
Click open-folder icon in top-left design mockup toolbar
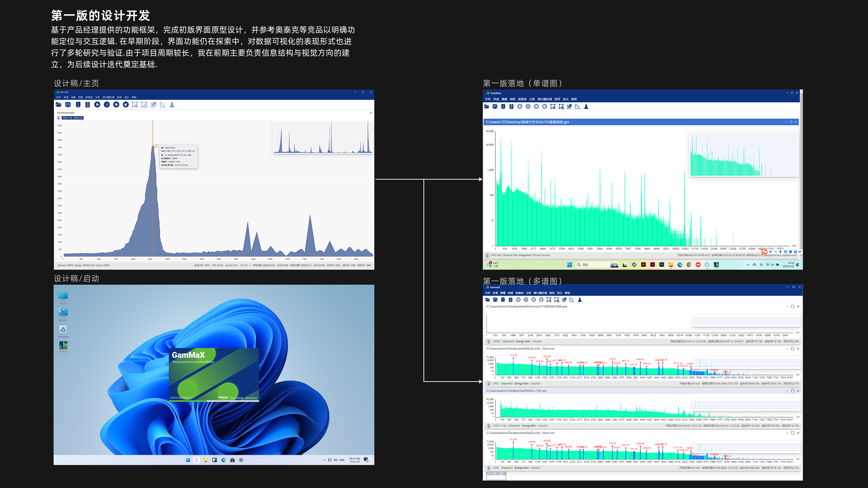click(x=58, y=105)
